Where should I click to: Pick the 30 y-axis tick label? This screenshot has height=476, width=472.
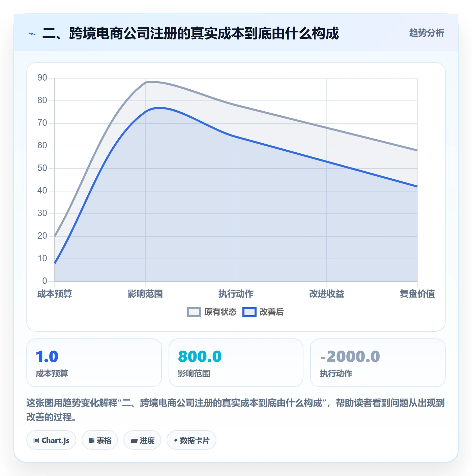click(x=42, y=213)
